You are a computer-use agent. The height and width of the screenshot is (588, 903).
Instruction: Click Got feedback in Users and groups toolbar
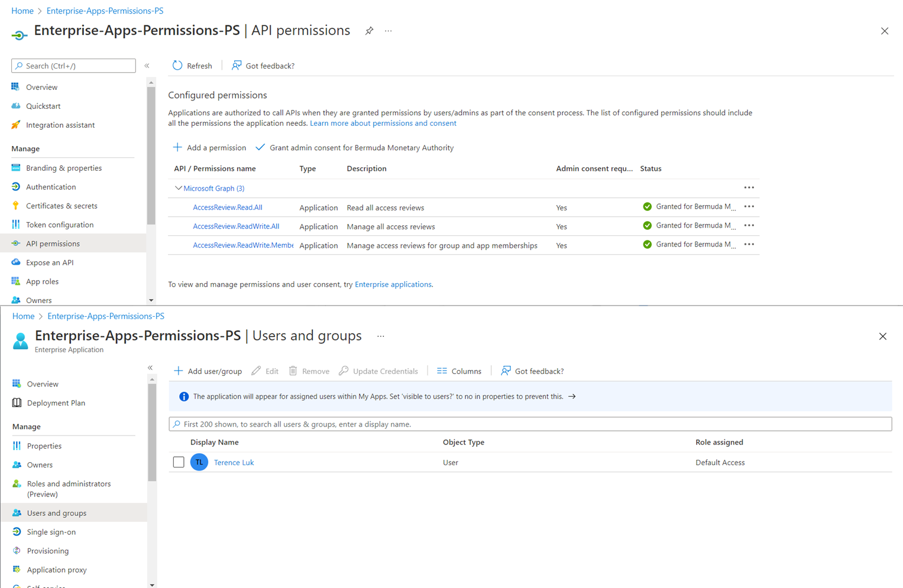(x=532, y=371)
